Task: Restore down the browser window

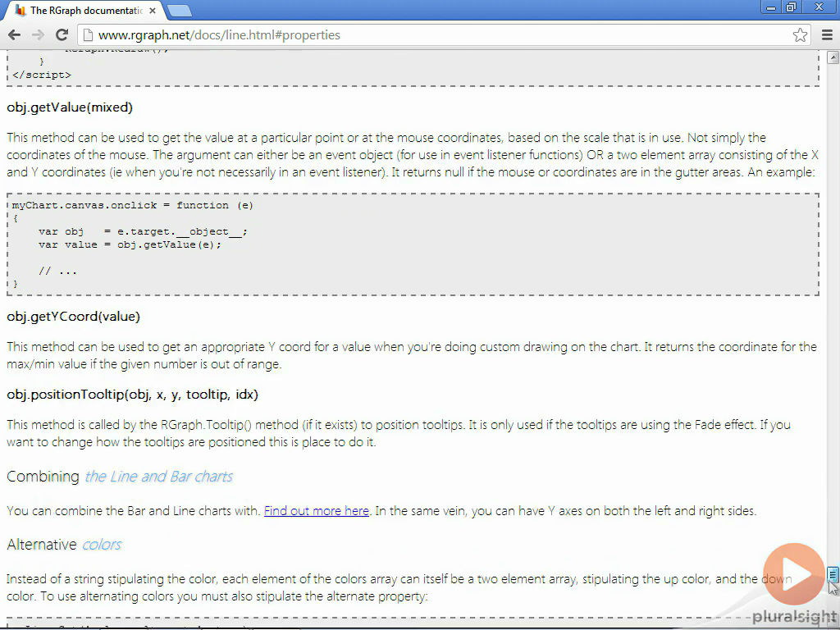Action: coord(791,7)
